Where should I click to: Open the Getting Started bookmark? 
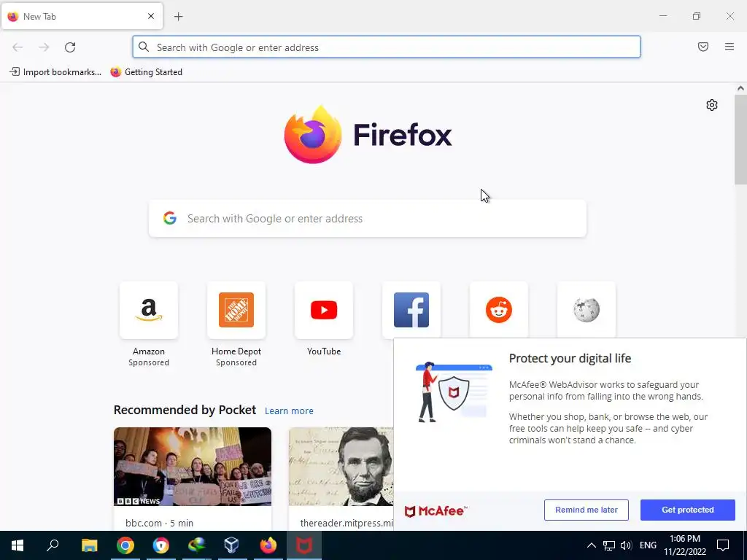(146, 72)
